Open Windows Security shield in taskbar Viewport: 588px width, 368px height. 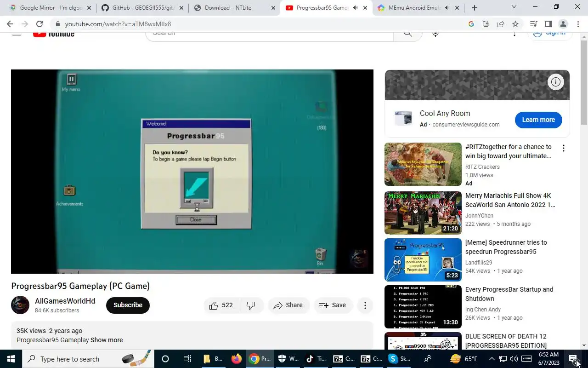[288, 359]
